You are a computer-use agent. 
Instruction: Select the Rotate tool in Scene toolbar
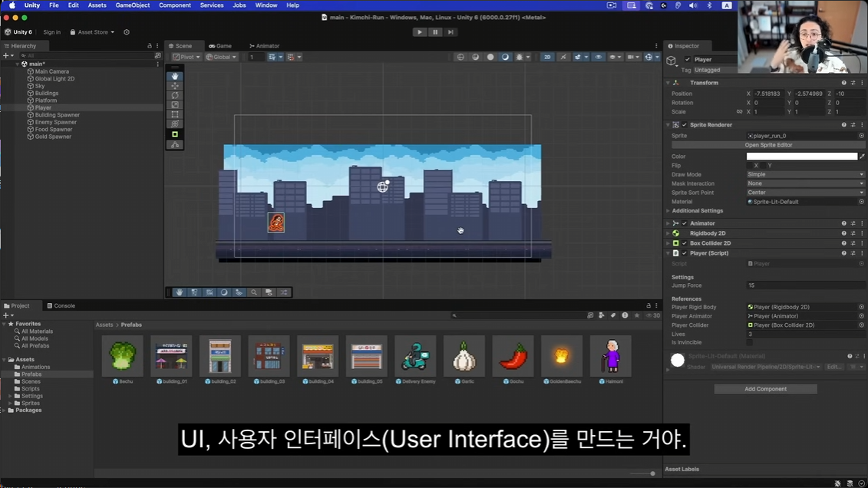click(x=175, y=95)
